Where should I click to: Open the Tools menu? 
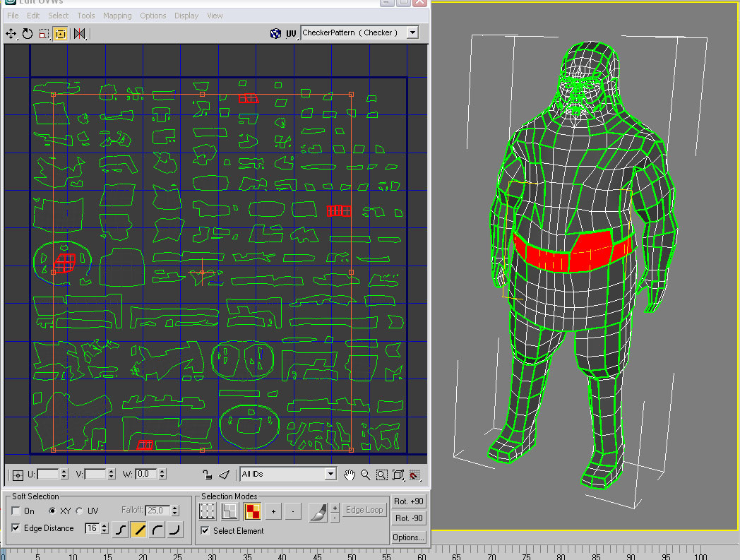click(86, 16)
